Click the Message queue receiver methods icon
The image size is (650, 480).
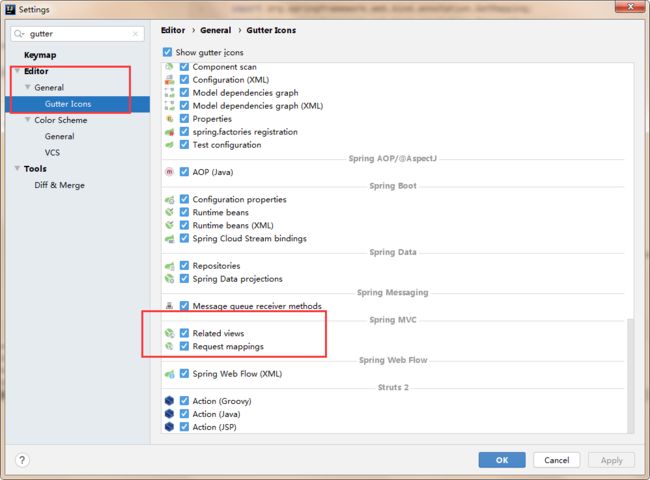[x=169, y=306]
